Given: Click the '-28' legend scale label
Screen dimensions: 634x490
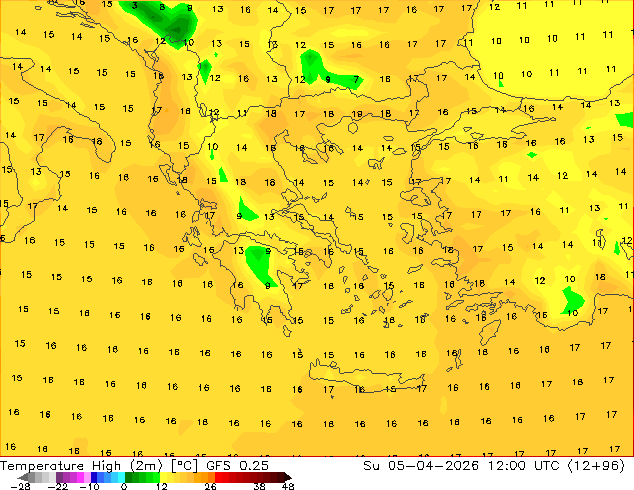Looking at the screenshot, I should coord(20,486).
